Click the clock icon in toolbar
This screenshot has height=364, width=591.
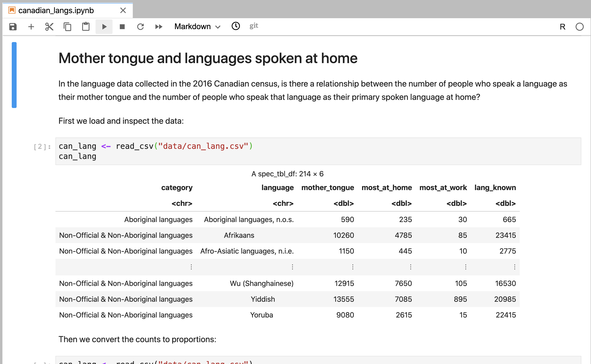[236, 26]
